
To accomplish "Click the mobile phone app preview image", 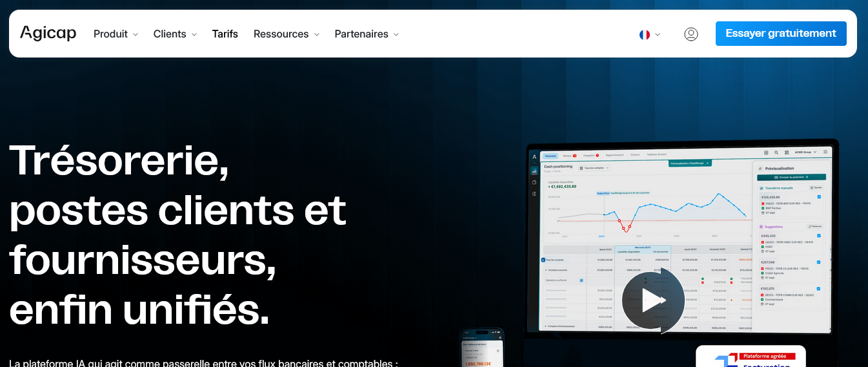I will click(x=481, y=348).
